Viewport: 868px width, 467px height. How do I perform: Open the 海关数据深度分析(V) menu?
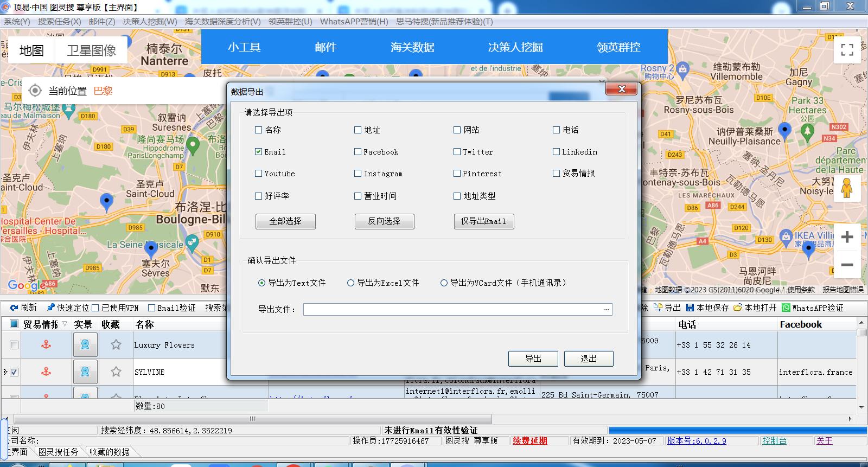point(222,22)
